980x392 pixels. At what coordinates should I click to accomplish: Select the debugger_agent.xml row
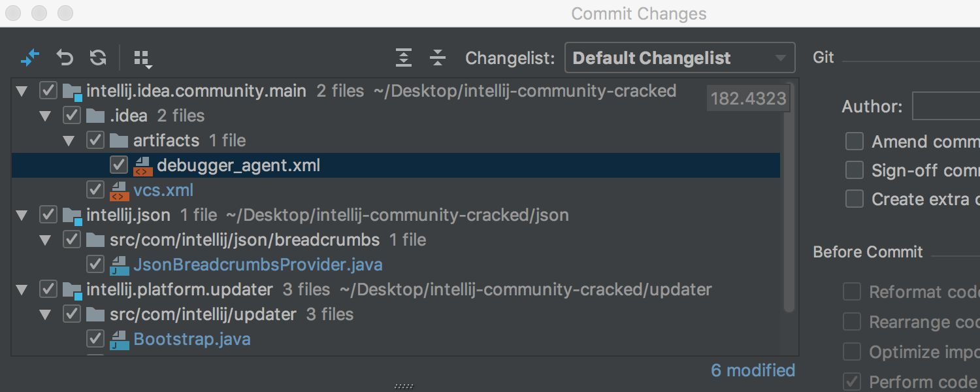[x=396, y=165]
